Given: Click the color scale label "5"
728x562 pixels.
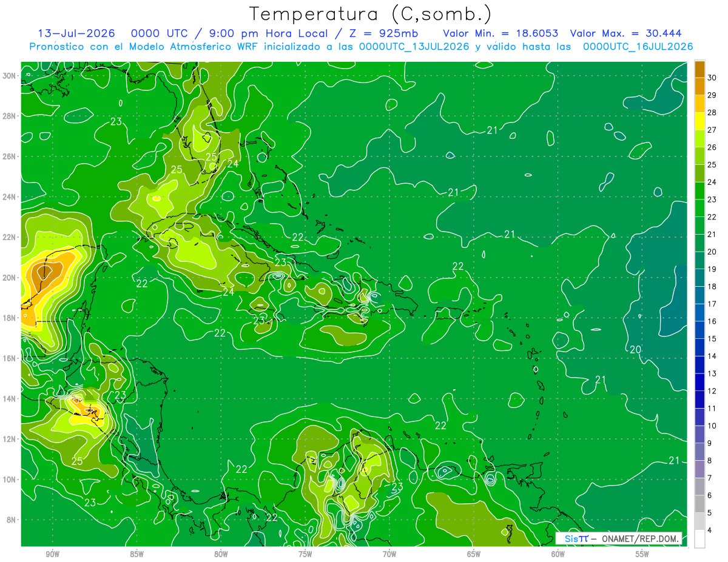Looking at the screenshot, I should pyautogui.click(x=710, y=513).
